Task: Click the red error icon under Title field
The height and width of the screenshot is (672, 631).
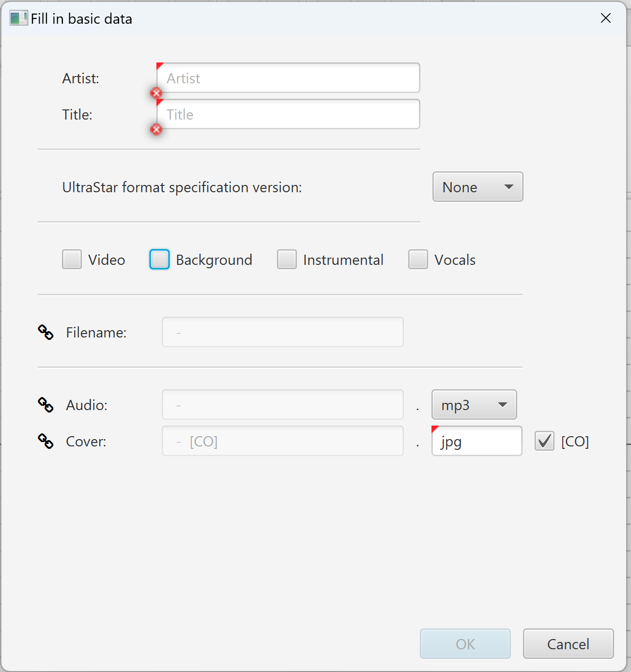Action: (156, 129)
